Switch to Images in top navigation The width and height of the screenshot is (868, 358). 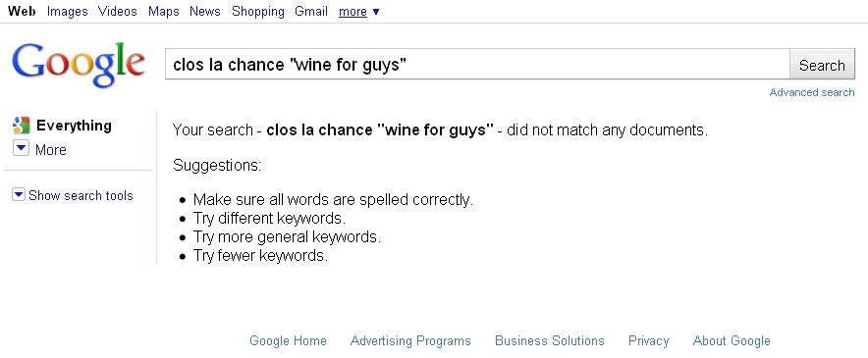[68, 11]
